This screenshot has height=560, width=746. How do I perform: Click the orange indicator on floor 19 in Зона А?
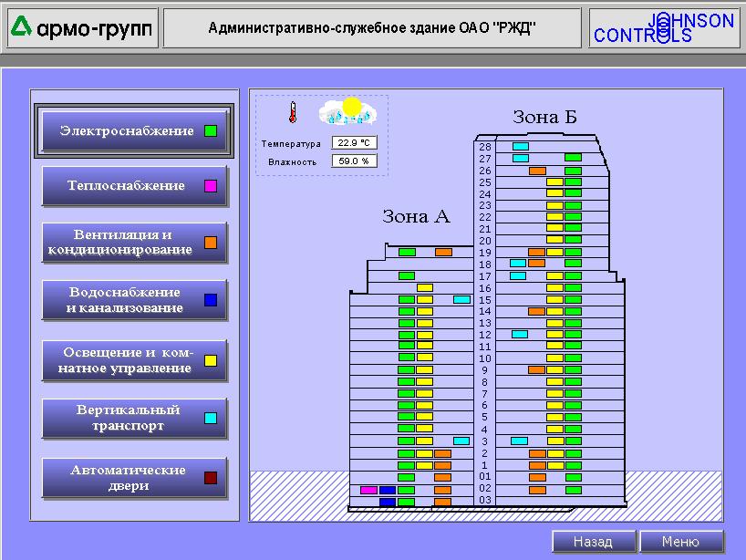click(x=443, y=252)
